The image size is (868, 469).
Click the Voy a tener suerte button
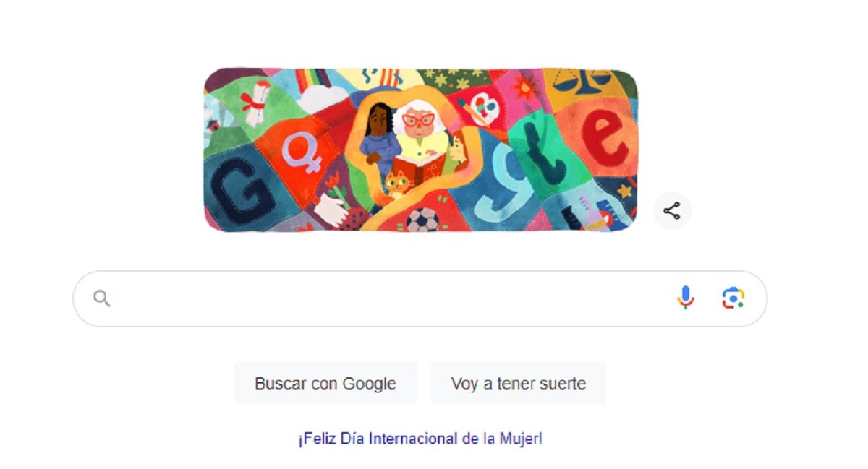tap(518, 383)
